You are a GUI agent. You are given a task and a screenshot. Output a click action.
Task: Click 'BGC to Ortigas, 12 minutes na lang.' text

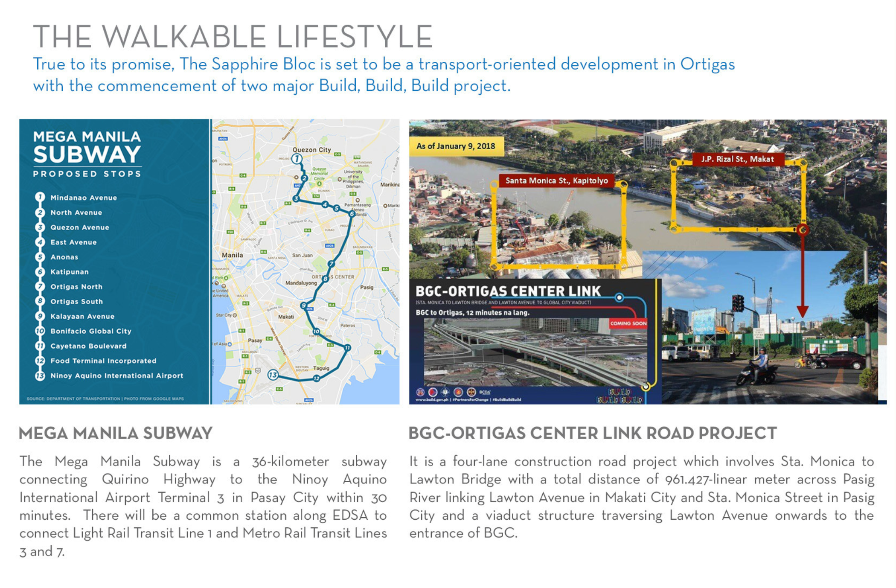(x=472, y=313)
